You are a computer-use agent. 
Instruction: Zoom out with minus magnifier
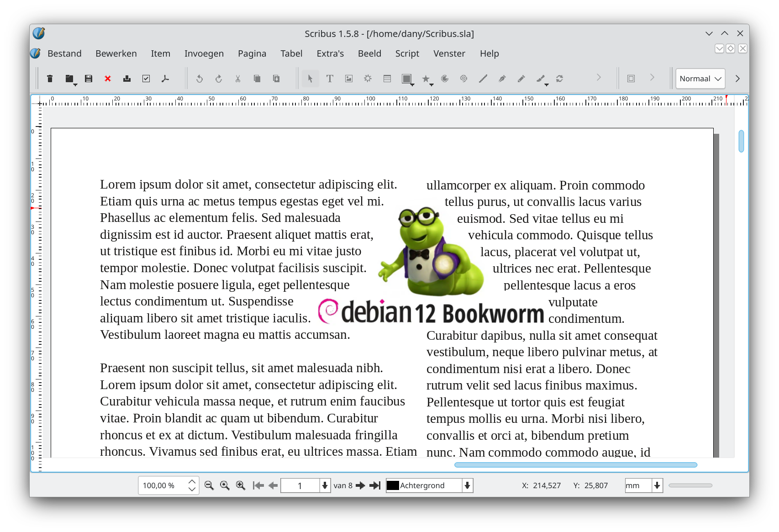(x=209, y=485)
